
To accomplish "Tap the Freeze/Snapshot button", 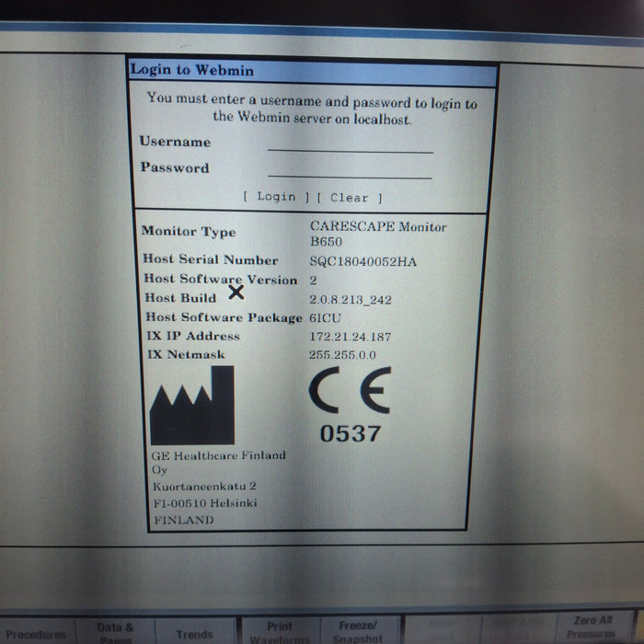I will [x=357, y=632].
